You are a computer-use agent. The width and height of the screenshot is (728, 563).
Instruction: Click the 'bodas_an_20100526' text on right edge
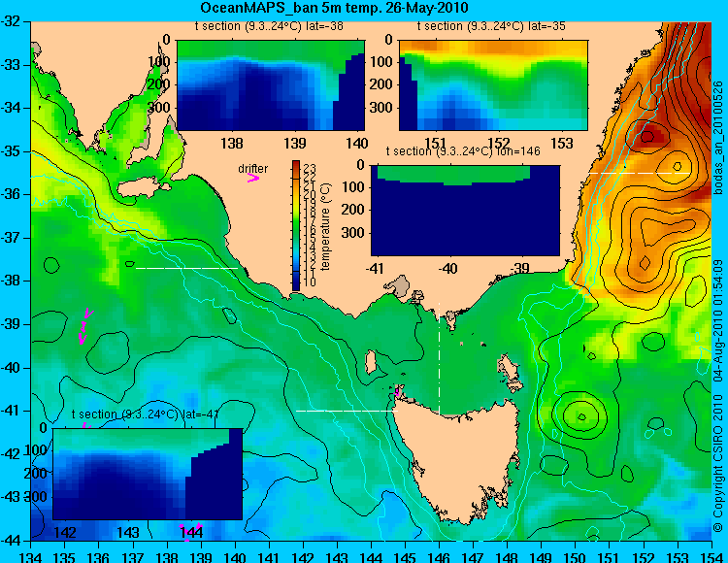[718, 138]
